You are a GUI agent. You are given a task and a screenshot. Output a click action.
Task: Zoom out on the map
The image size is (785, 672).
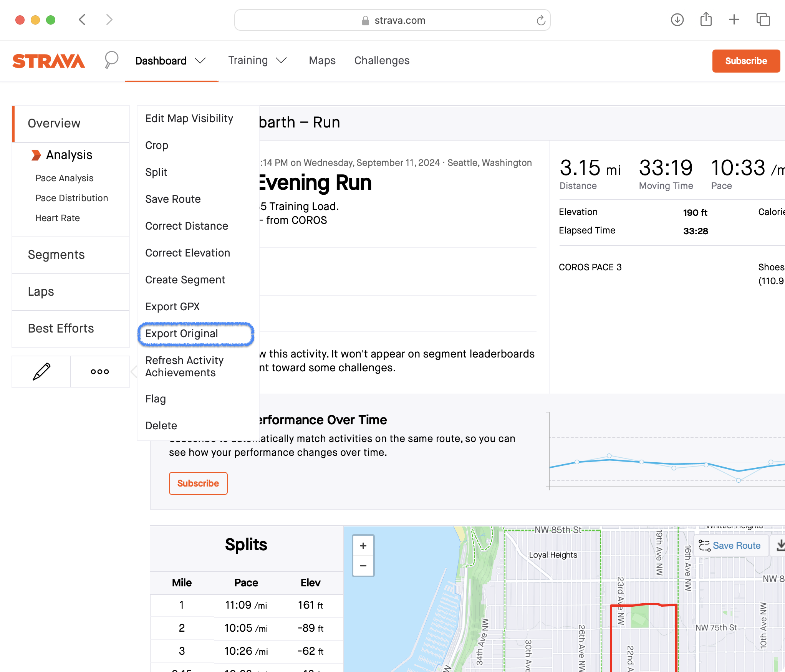tap(363, 566)
